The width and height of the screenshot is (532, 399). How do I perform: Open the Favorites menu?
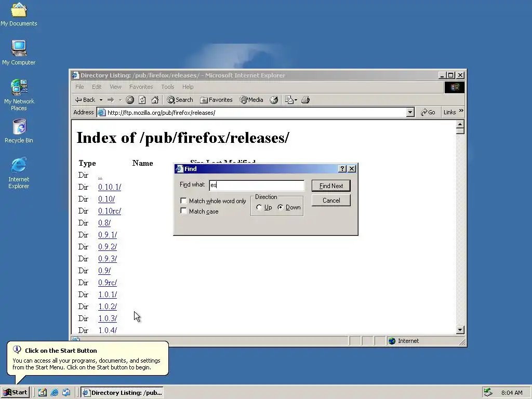pyautogui.click(x=141, y=87)
